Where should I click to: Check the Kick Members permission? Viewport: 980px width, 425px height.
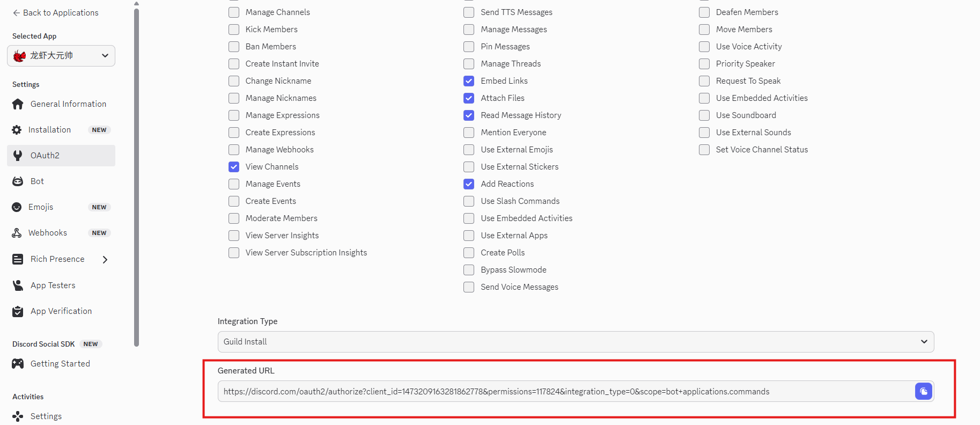[x=234, y=30]
